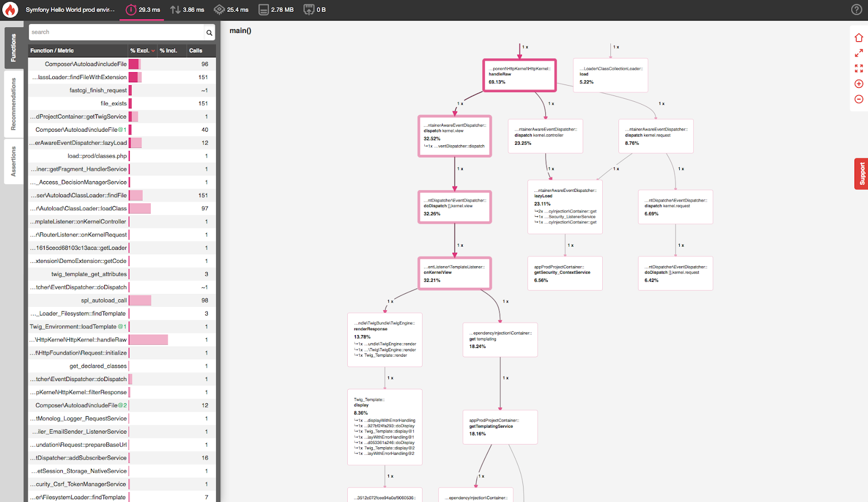Toggle fullscreen graph icon
Image resolution: width=868 pixels, height=502 pixels.
tap(859, 68)
